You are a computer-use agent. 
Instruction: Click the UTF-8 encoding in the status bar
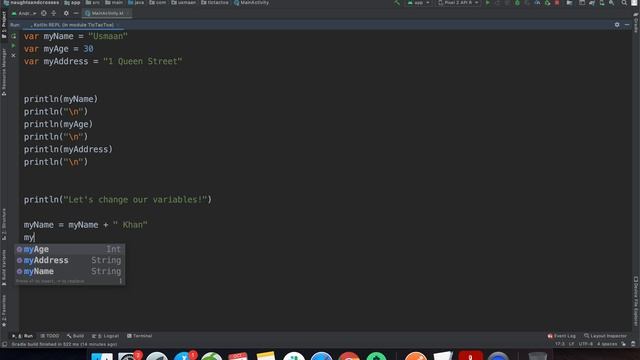[x=586, y=344]
